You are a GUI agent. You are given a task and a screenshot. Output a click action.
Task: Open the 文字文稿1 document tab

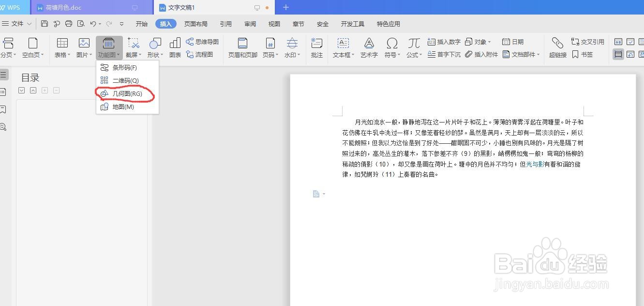[x=214, y=8]
